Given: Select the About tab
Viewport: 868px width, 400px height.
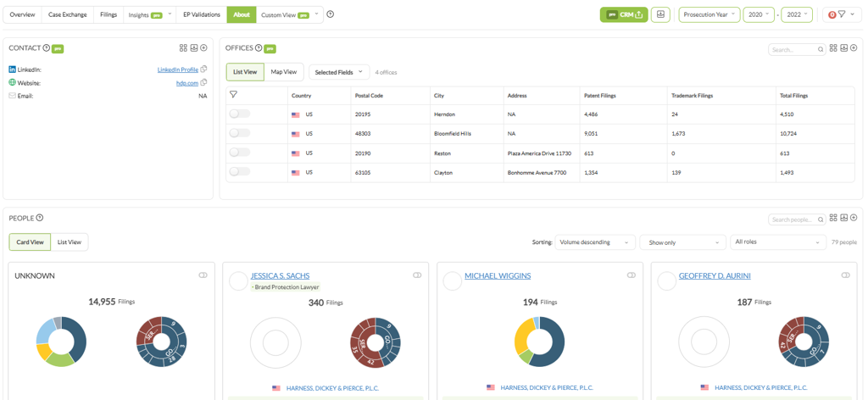Looking at the screenshot, I should [x=242, y=14].
